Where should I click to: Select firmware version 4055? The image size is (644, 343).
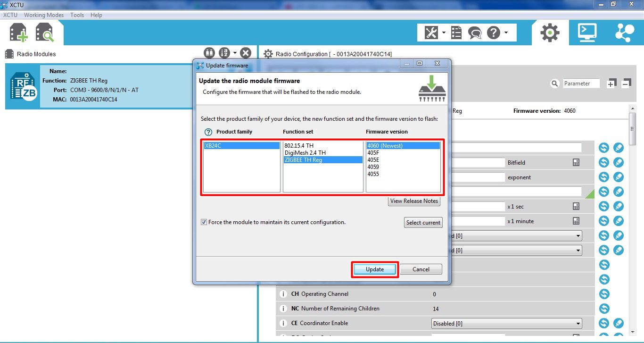coord(403,174)
